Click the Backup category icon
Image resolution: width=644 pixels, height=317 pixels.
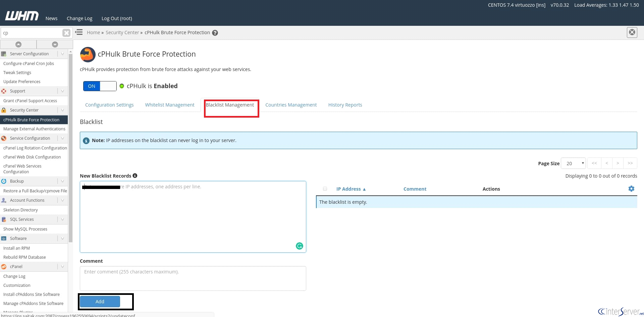[4, 181]
